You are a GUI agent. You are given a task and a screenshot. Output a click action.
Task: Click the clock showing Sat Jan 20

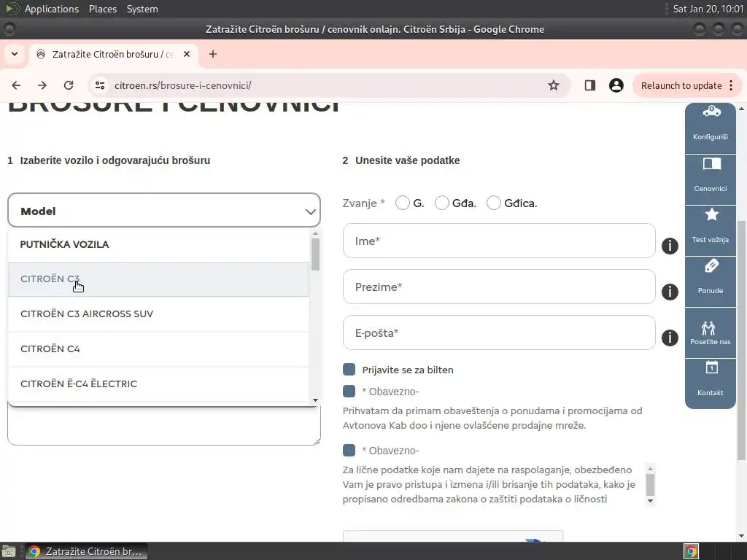pos(708,9)
